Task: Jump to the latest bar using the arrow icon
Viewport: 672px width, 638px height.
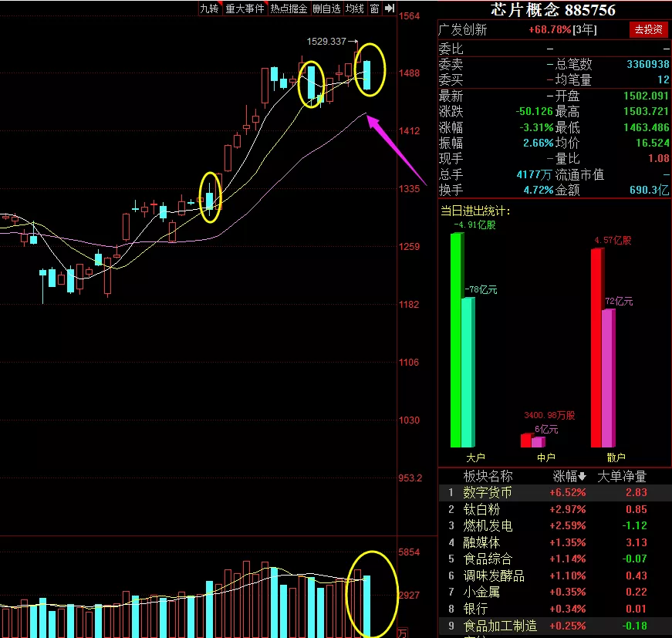Action: point(389,8)
